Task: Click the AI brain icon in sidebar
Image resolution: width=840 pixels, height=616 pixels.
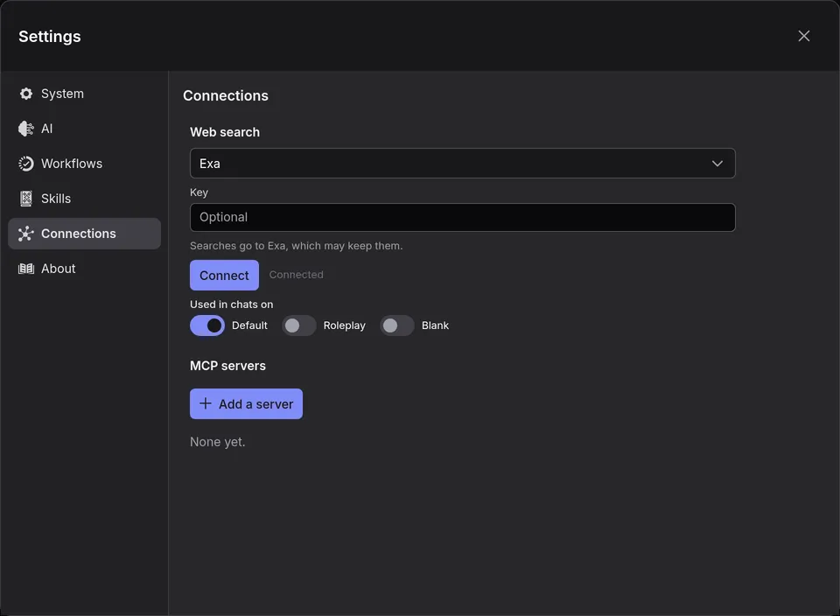Action: point(25,129)
